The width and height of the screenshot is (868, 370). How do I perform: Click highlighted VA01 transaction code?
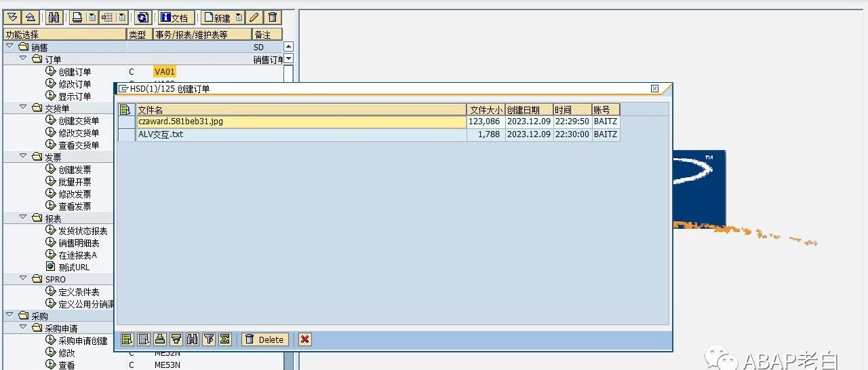[x=165, y=71]
